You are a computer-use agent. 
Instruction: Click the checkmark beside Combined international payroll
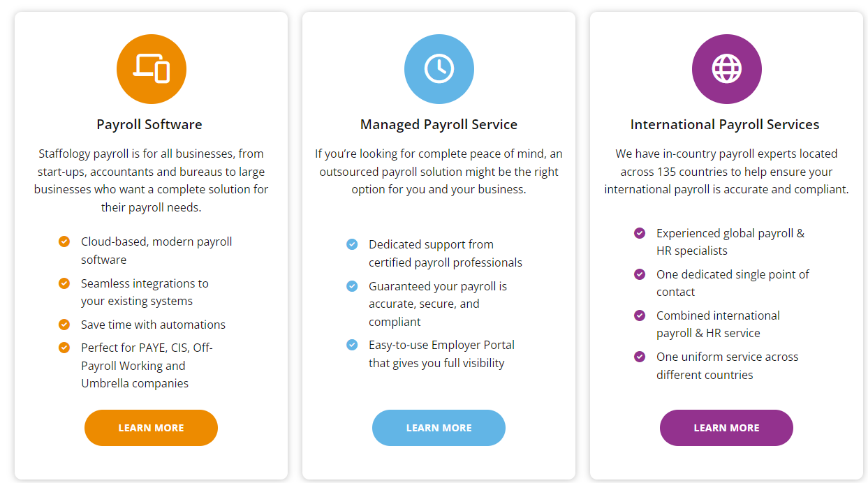639,315
